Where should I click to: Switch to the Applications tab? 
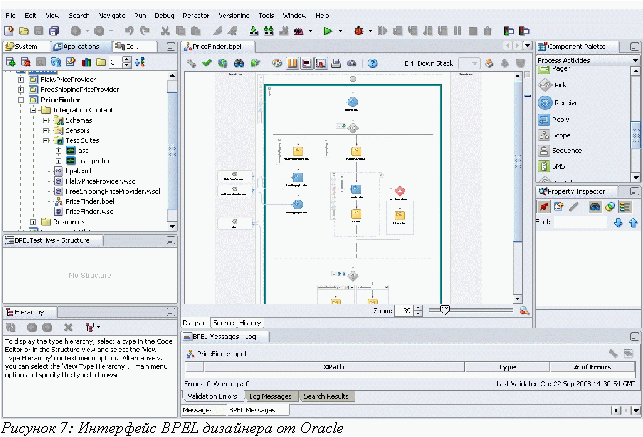tap(77, 47)
